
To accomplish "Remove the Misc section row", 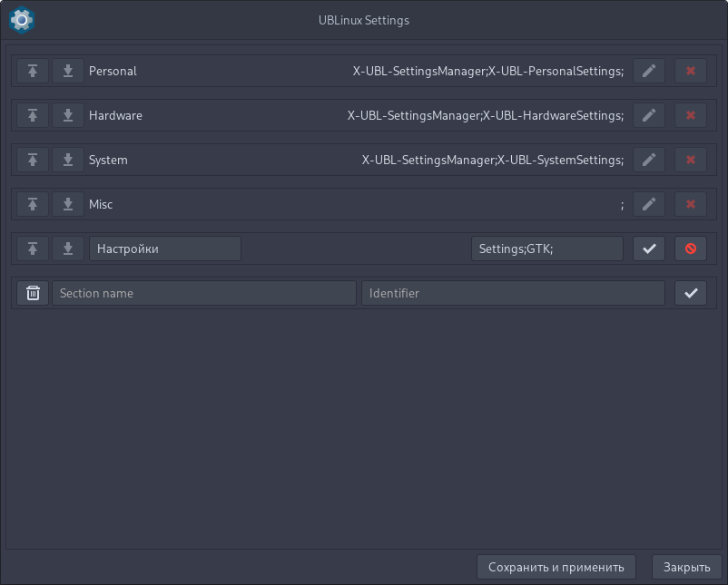I will (x=691, y=204).
